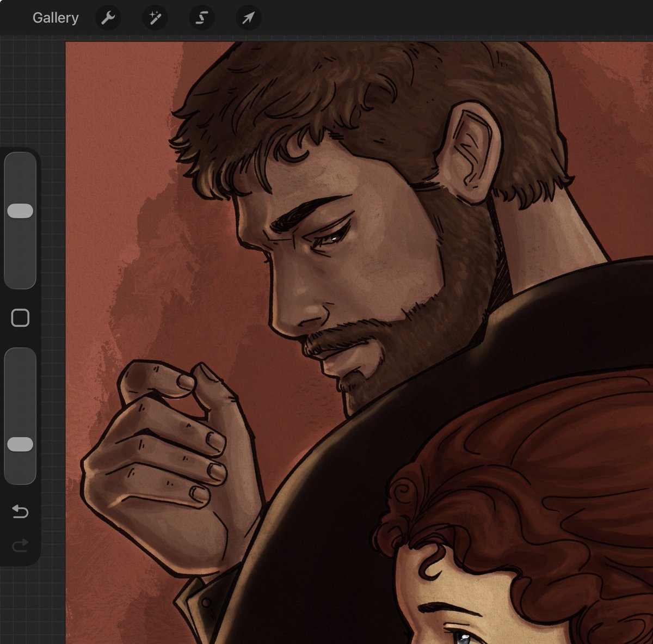Image resolution: width=653 pixels, height=644 pixels.
Task: Tap the square Modify button
Action: 20,318
